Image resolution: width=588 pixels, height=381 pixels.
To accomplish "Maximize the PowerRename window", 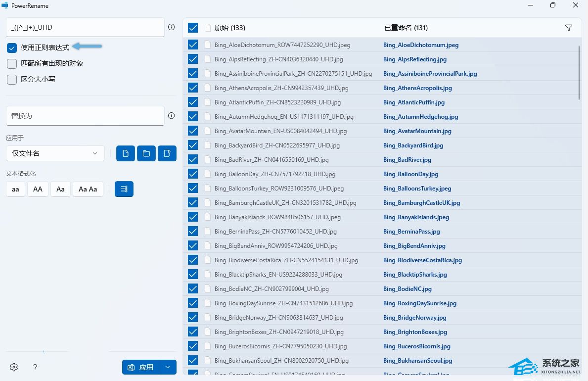I will tap(553, 5).
